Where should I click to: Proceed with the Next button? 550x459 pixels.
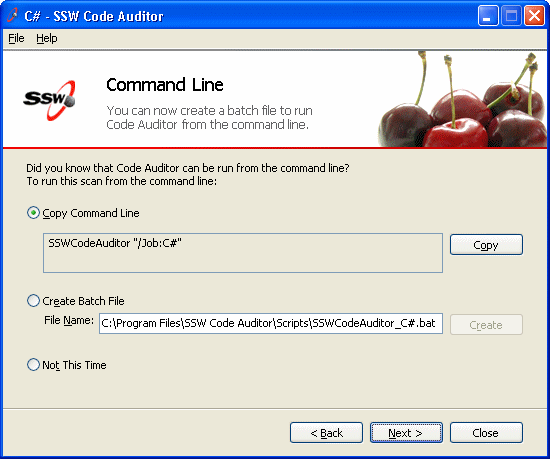pos(406,433)
